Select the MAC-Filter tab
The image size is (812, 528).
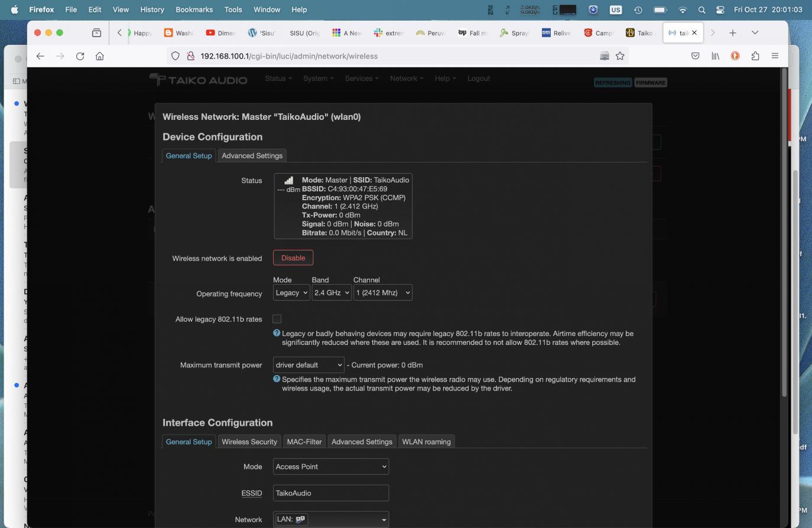pyautogui.click(x=304, y=442)
